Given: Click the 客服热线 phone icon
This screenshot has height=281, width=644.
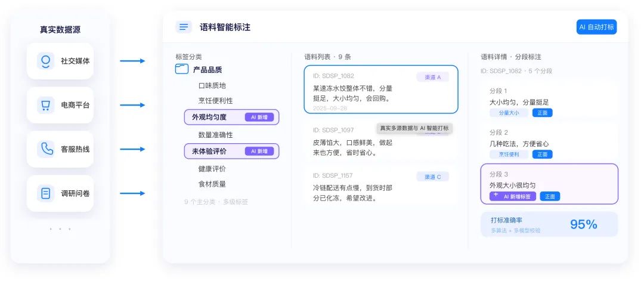Looking at the screenshot, I should point(45,149).
